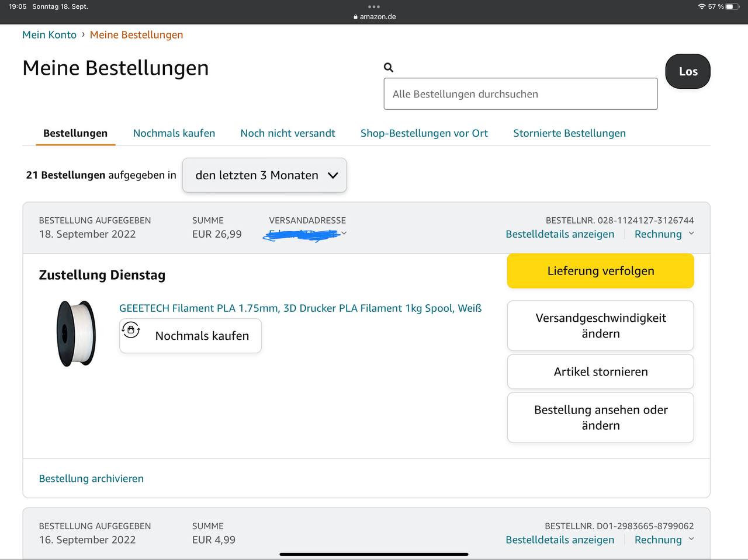
Task: Switch to the Nochmals kaufen tab
Action: pyautogui.click(x=174, y=133)
